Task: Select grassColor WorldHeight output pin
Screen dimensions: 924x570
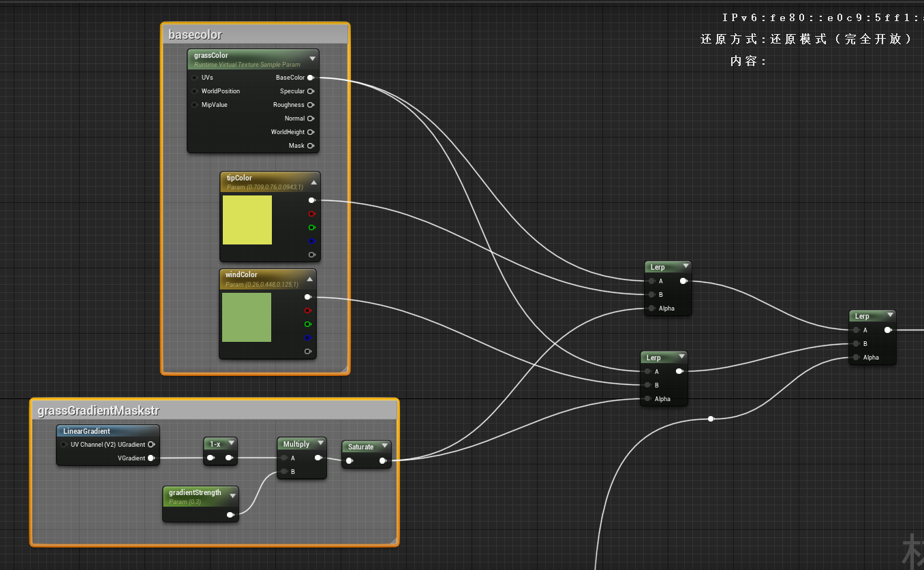Action: point(310,132)
